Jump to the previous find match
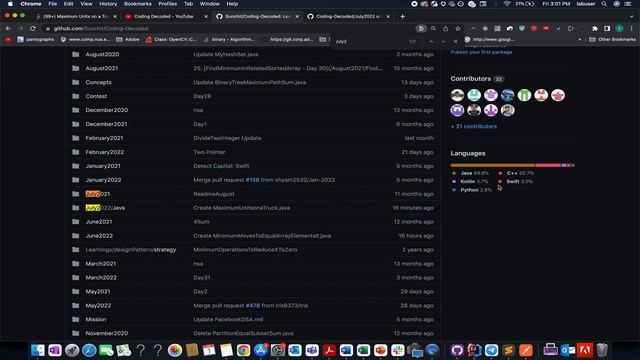 coord(431,42)
